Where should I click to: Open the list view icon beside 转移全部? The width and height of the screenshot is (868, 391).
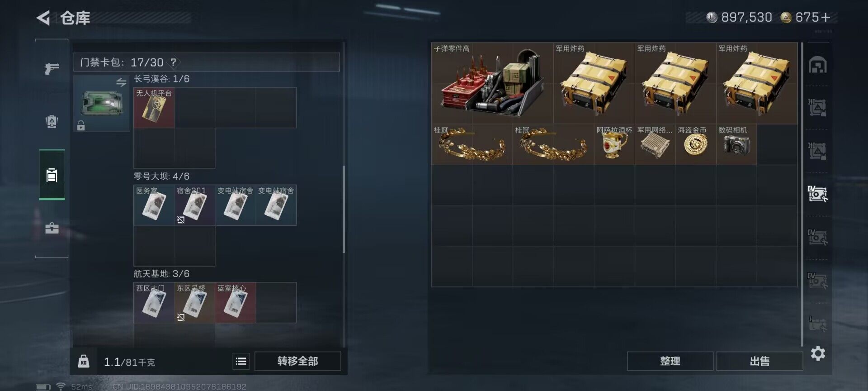pos(241,361)
